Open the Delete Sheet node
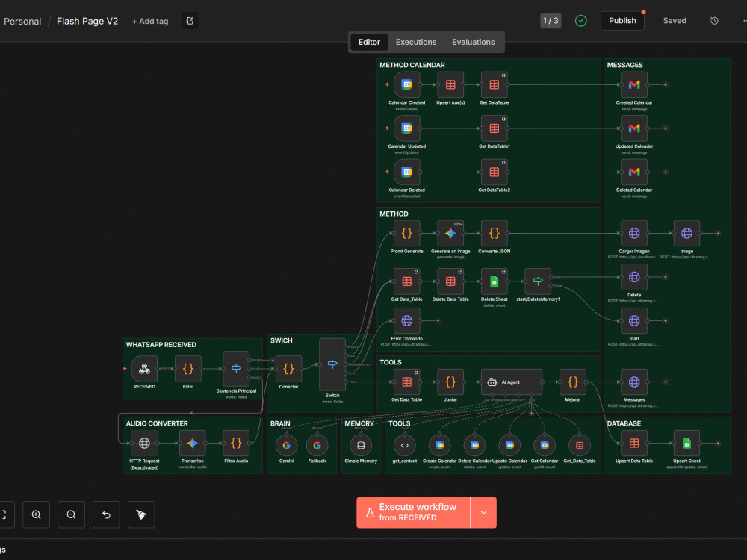The width and height of the screenshot is (747, 560). (x=494, y=281)
